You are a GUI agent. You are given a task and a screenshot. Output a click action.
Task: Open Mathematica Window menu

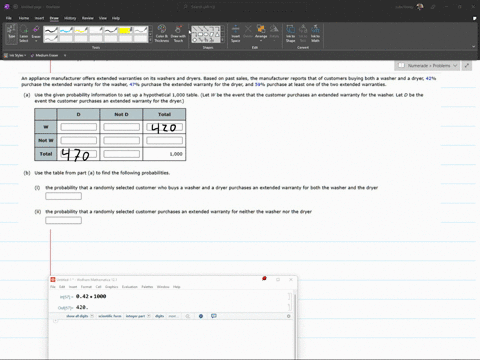pos(163,287)
